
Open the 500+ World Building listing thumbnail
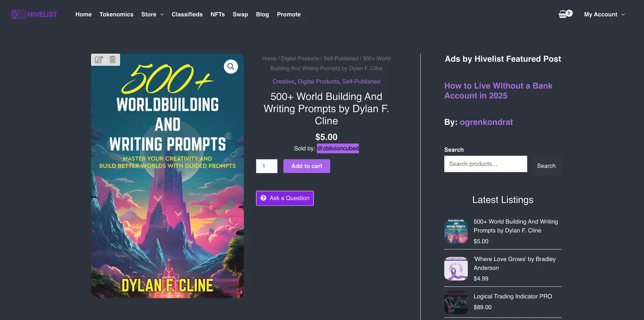coord(456,231)
